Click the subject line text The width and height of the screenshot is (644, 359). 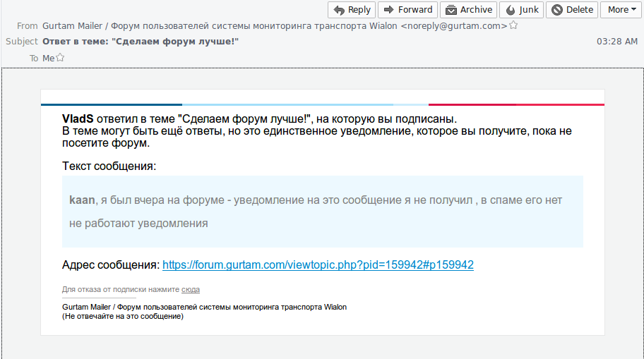pos(141,42)
